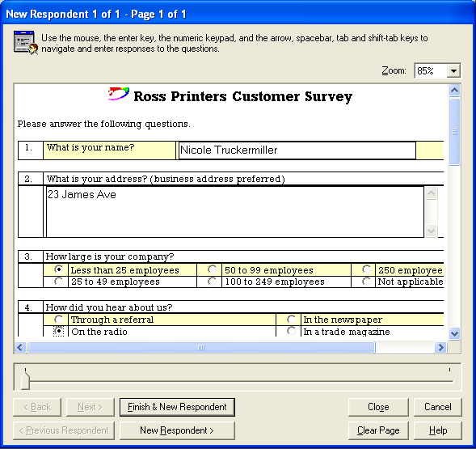Click the Cancel button
476x449 pixels.
click(438, 407)
